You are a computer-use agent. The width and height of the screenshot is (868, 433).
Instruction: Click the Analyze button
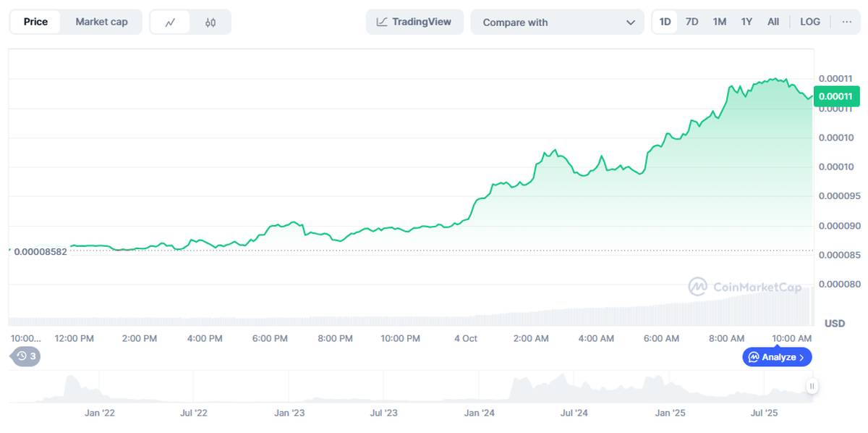[x=777, y=357]
